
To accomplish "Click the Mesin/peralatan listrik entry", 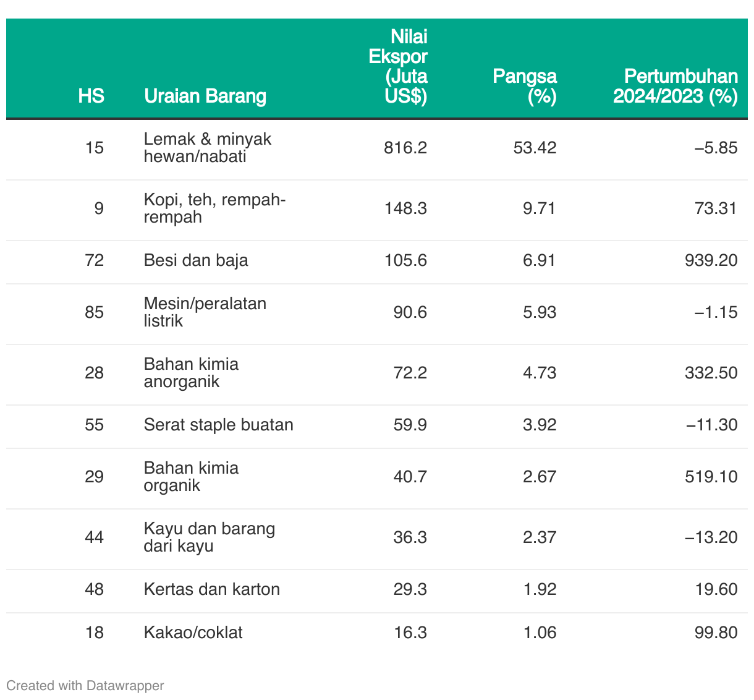I will tap(205, 312).
